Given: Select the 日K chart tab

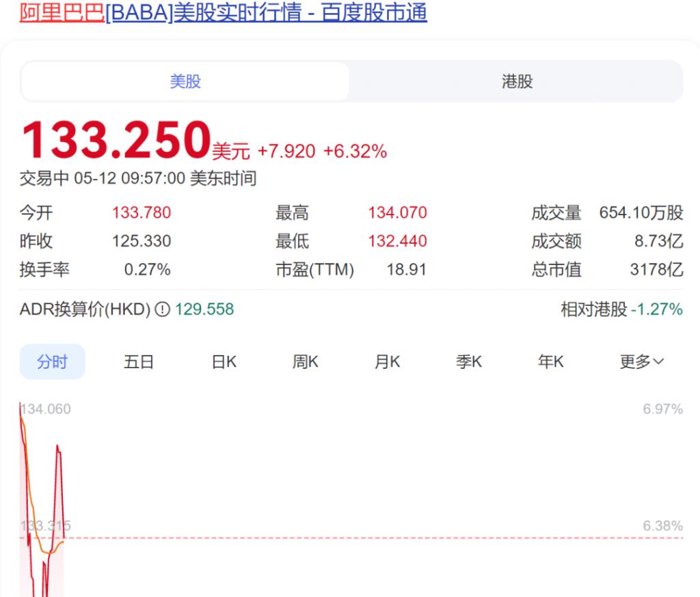Looking at the screenshot, I should pos(224,361).
